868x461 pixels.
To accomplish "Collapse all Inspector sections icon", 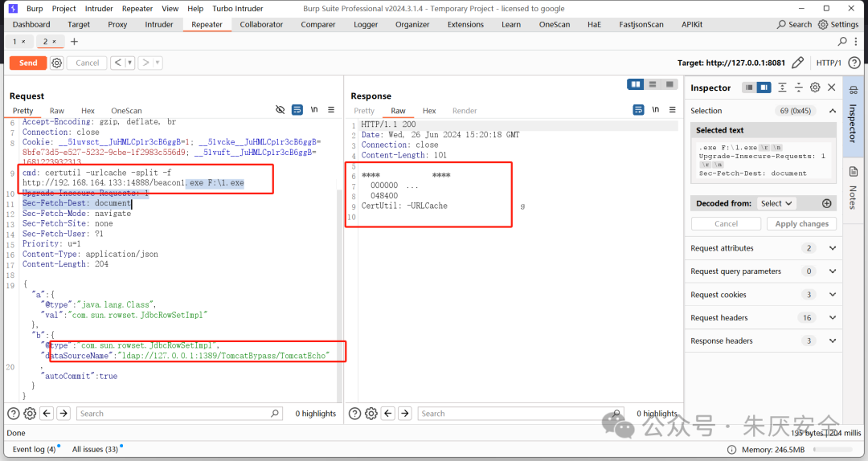I will (798, 88).
